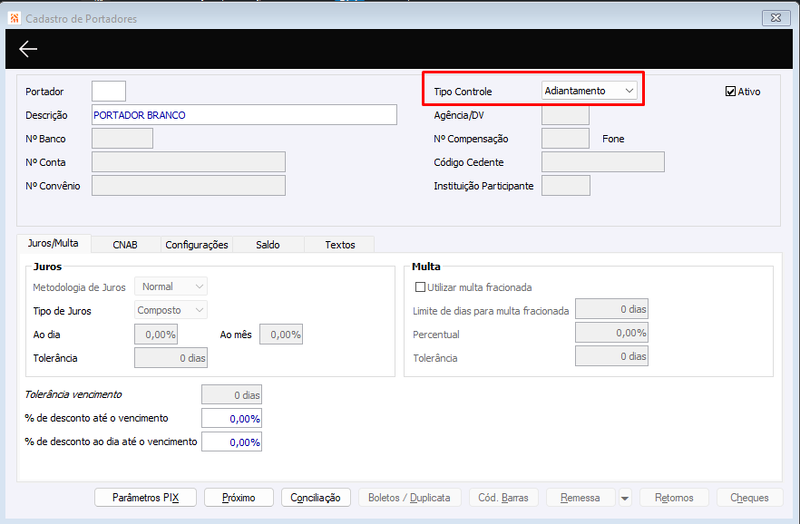The height and width of the screenshot is (524, 800).
Task: Open the Tipo de Juros dropdown
Action: pyautogui.click(x=171, y=310)
